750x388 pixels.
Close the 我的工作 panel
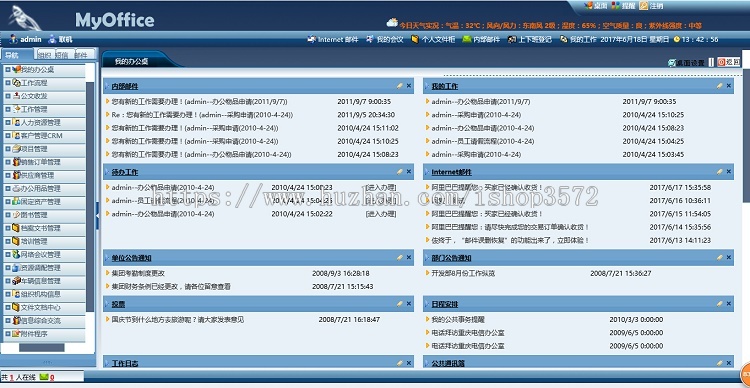tap(729, 86)
